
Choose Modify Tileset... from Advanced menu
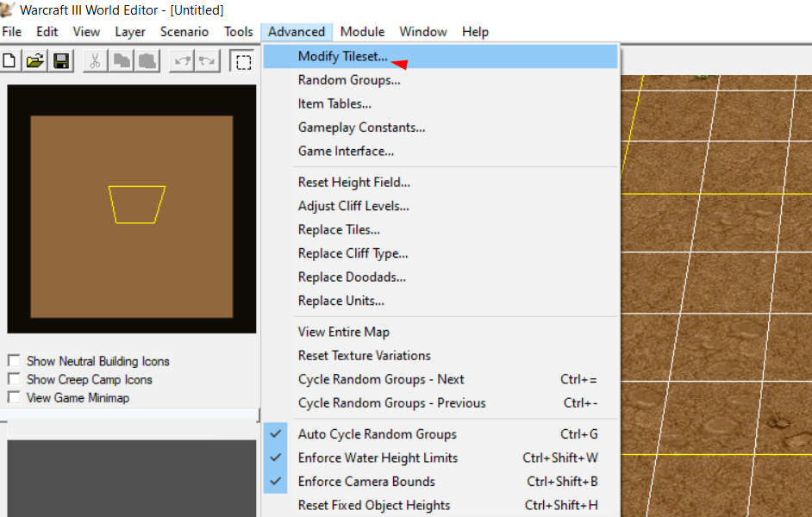440,56
